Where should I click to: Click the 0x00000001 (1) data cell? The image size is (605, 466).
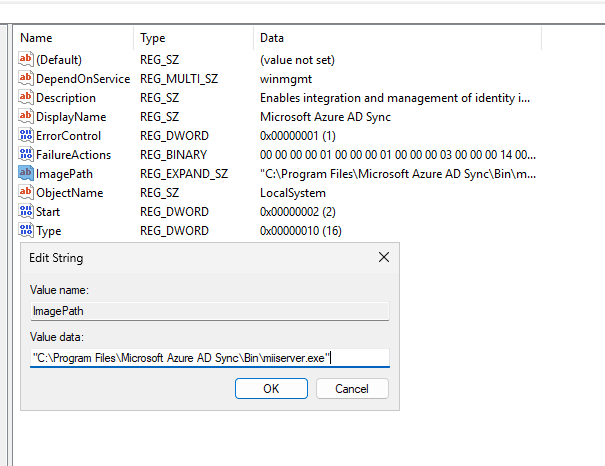(x=297, y=136)
